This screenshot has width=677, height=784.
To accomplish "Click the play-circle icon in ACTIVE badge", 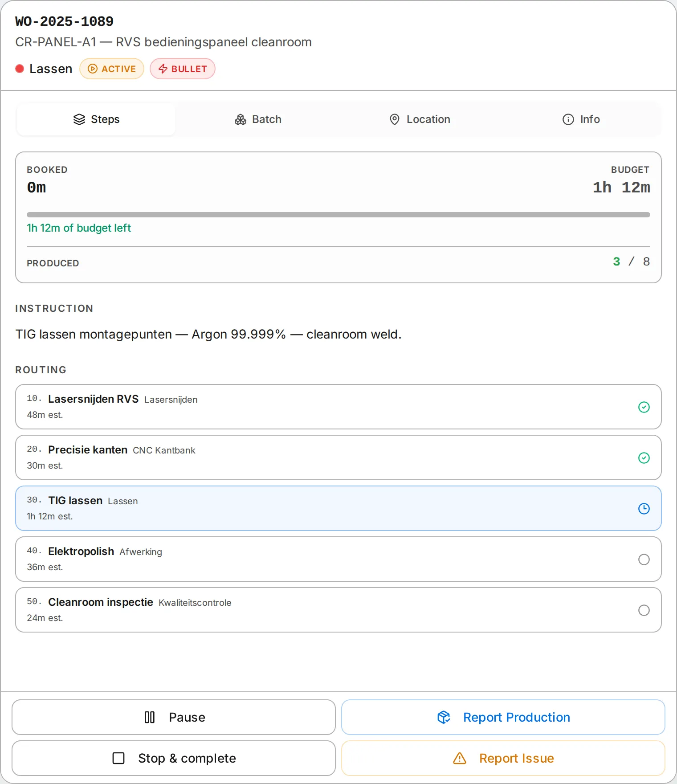I will pos(93,69).
